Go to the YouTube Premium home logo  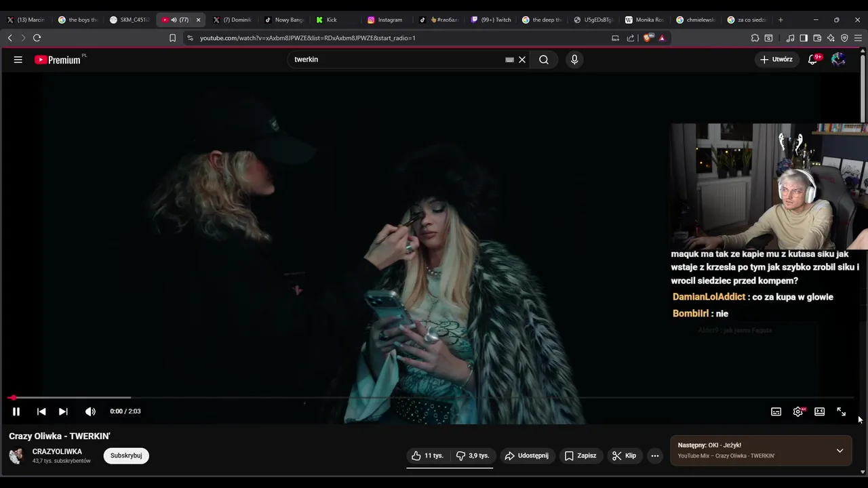coord(59,60)
